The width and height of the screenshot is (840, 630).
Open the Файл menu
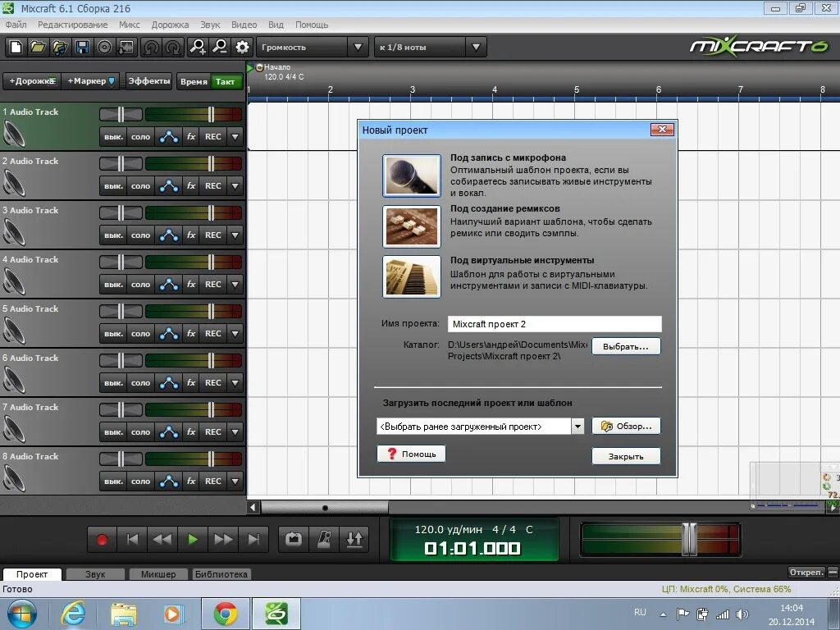[x=16, y=25]
